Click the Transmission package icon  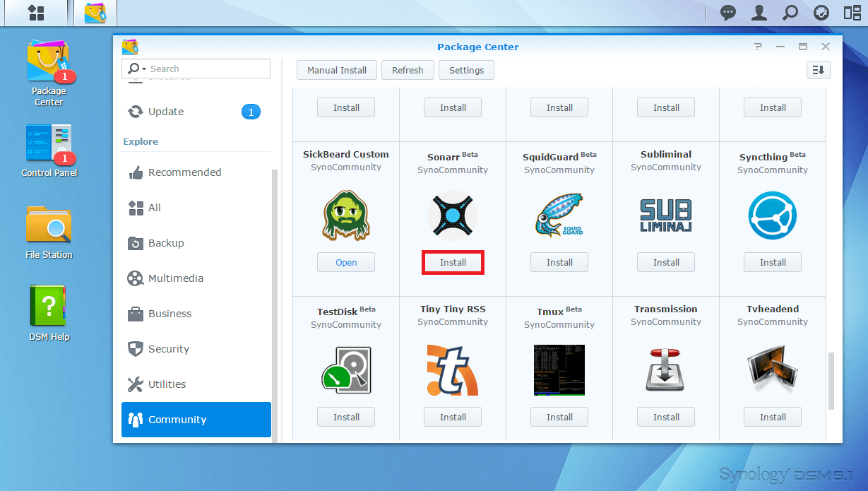665,369
